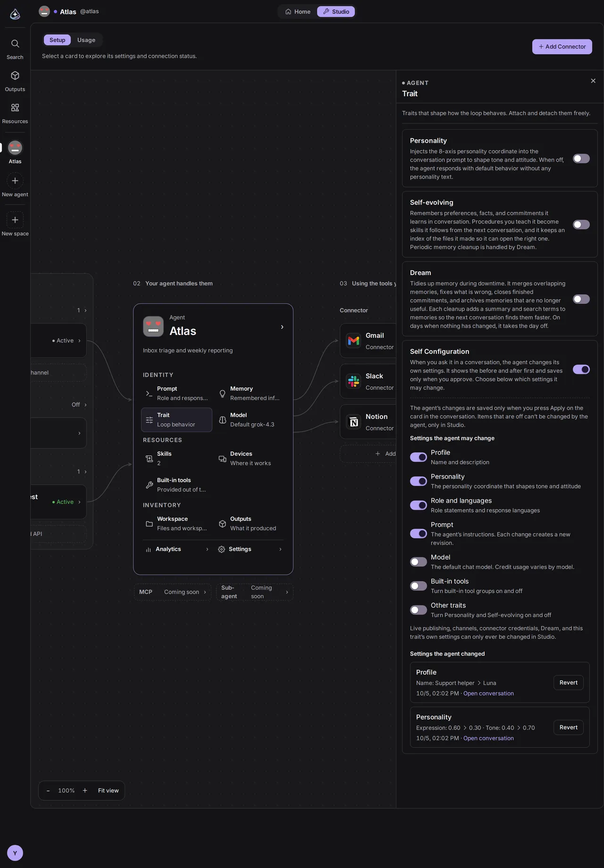Select the Studio tab
Image resolution: width=604 pixels, height=868 pixels.
click(336, 12)
